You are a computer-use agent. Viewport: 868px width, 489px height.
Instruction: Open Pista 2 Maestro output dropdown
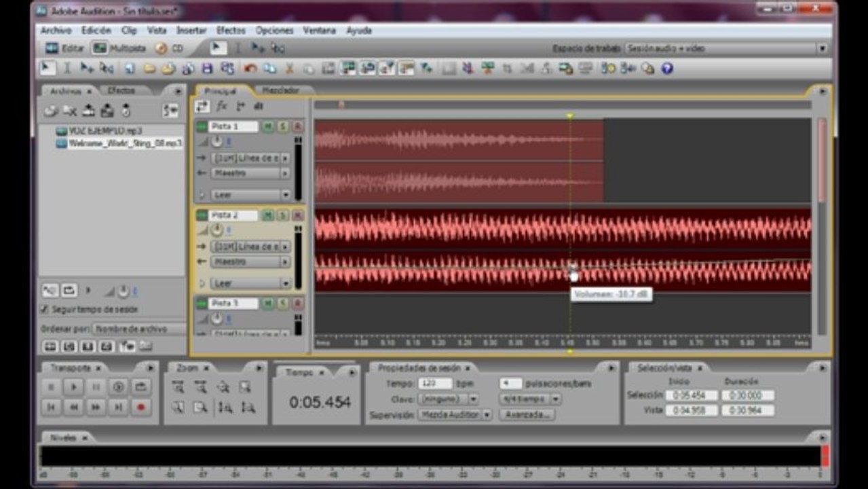tap(250, 261)
